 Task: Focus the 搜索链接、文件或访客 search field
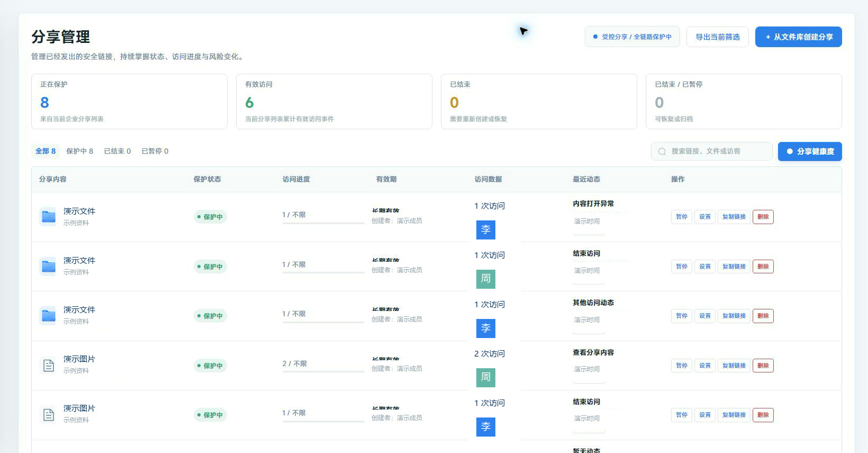712,152
